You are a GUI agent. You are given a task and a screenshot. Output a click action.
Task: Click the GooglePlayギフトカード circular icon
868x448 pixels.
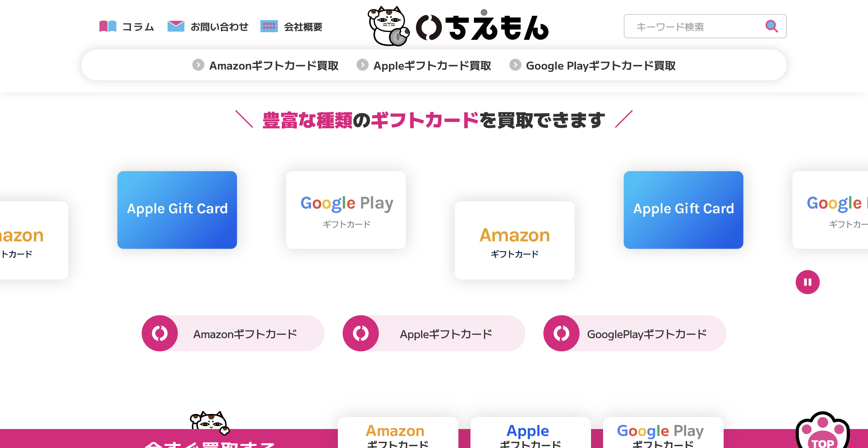(561, 333)
